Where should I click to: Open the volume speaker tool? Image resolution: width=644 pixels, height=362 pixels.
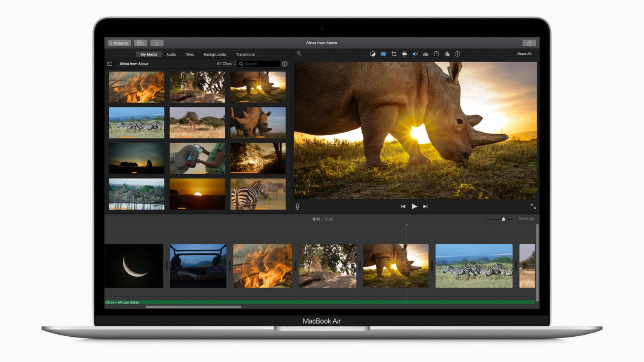[x=415, y=54]
